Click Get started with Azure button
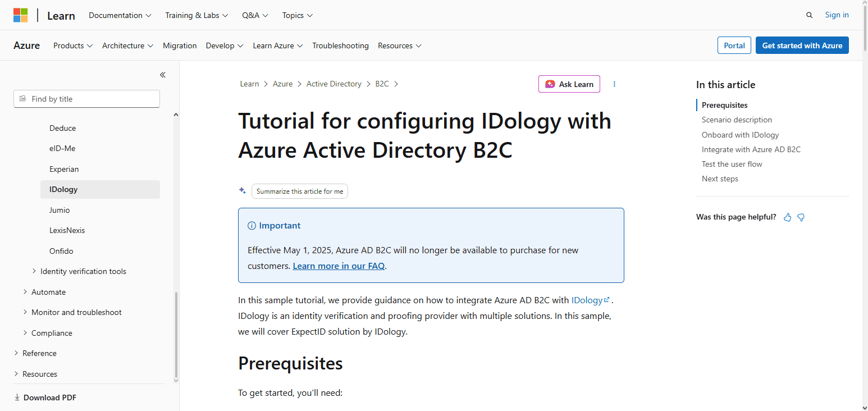The image size is (868, 411). (x=802, y=45)
